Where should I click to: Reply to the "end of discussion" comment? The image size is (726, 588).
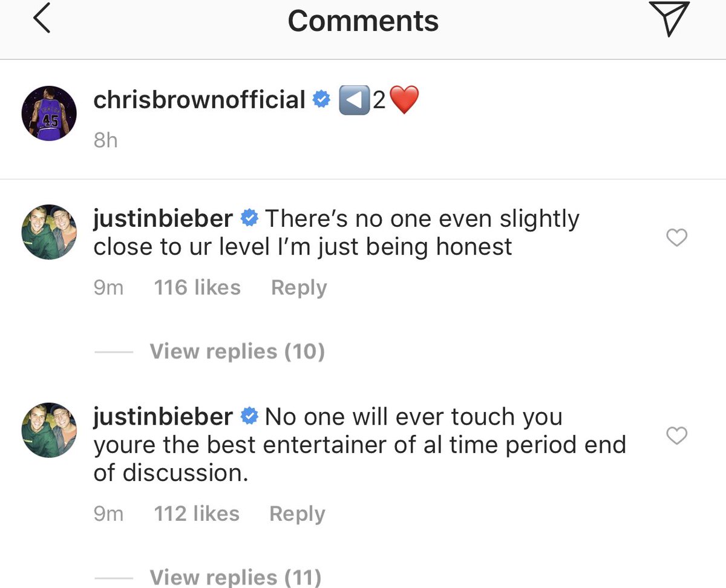297,514
